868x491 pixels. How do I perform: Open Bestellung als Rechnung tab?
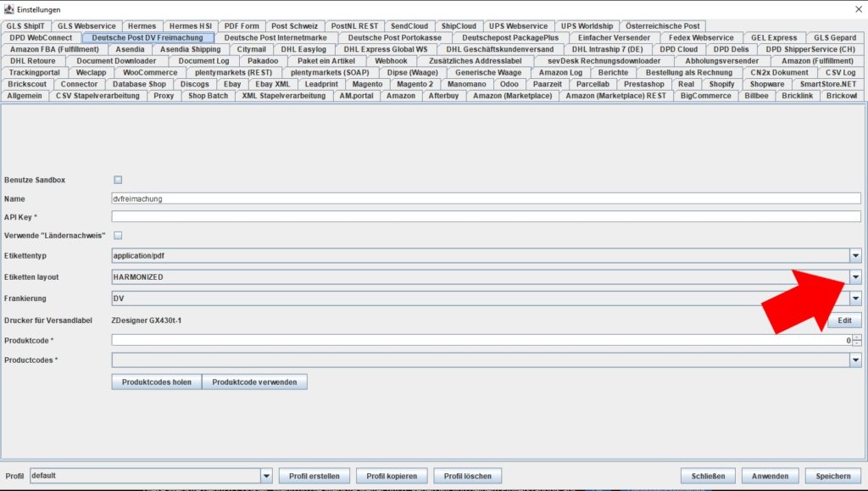pyautogui.click(x=689, y=73)
